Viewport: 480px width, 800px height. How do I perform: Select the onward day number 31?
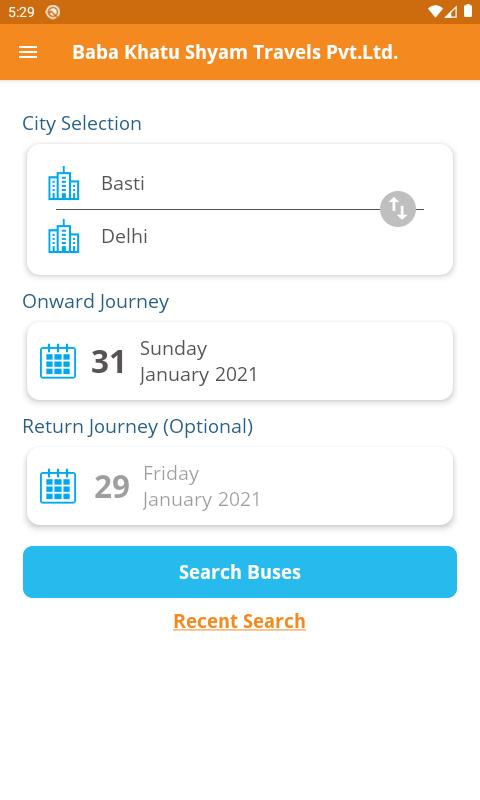point(108,362)
